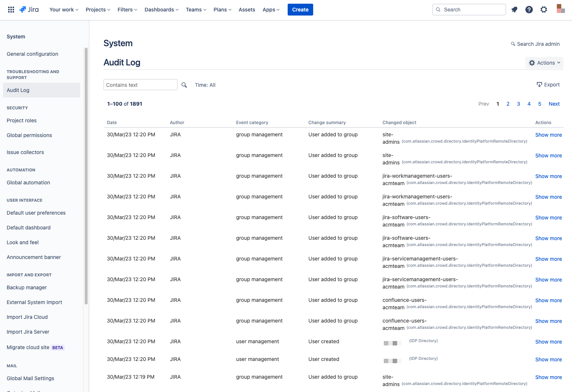Click the Create button
572x392 pixels.
click(x=300, y=10)
